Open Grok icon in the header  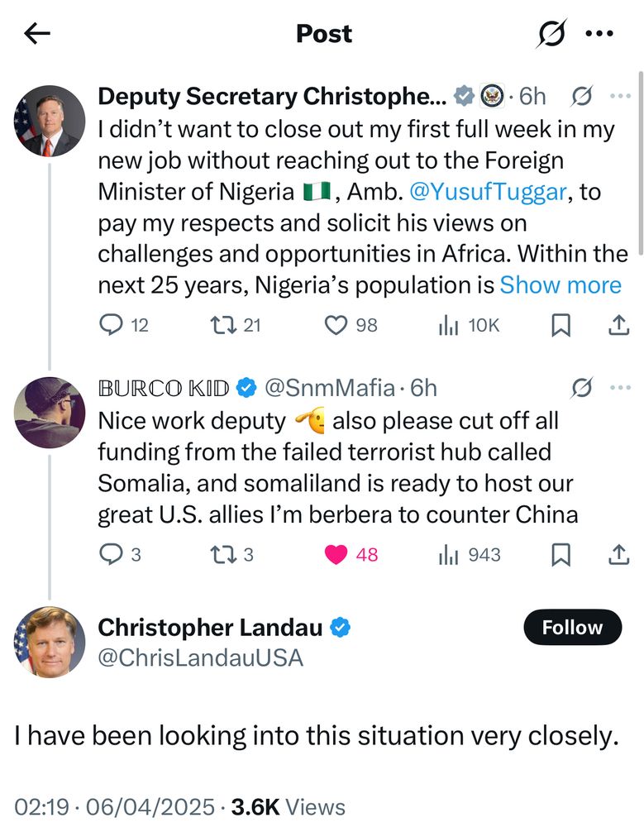tap(551, 34)
